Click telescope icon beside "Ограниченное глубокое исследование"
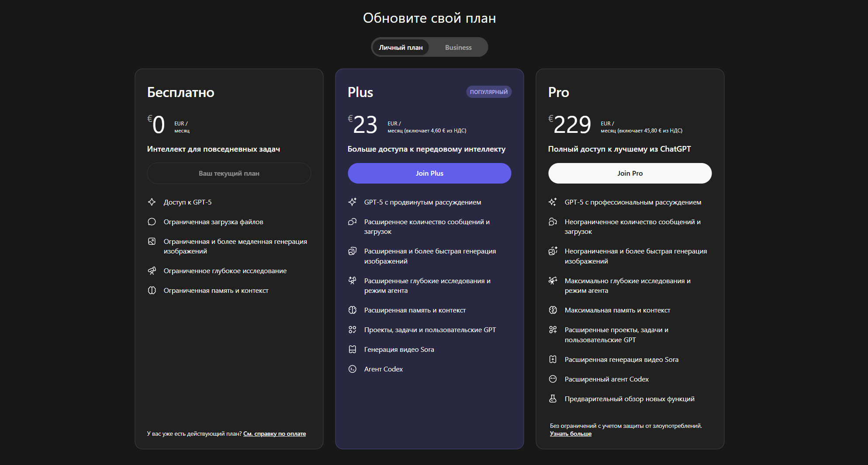 152,271
